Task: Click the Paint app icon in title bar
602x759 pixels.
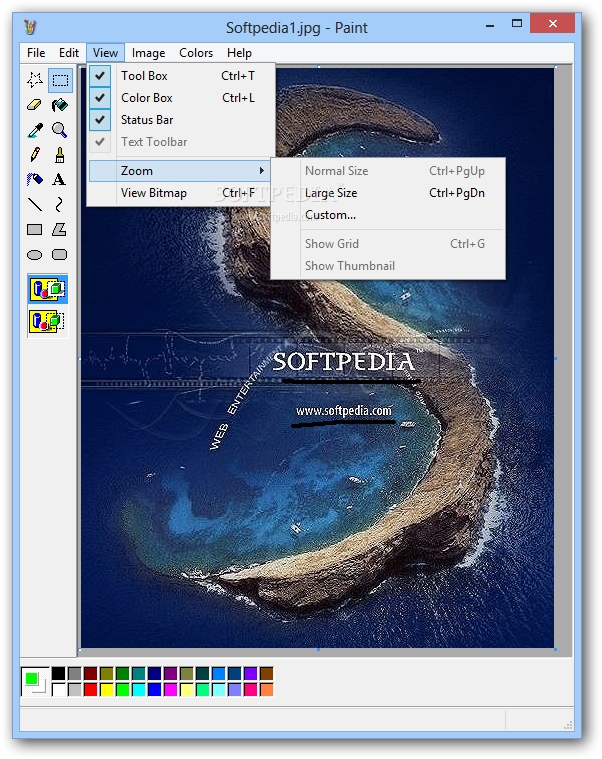Action: 30,27
